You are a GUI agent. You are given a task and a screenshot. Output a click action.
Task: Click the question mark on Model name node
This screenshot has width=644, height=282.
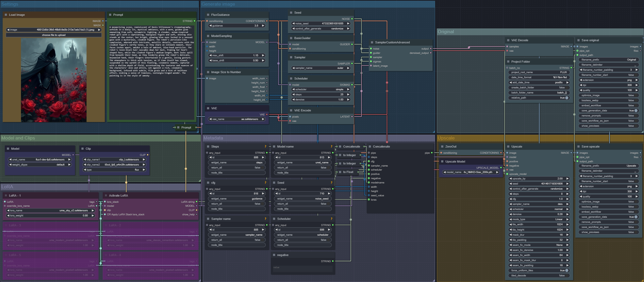pyautogui.click(x=331, y=146)
